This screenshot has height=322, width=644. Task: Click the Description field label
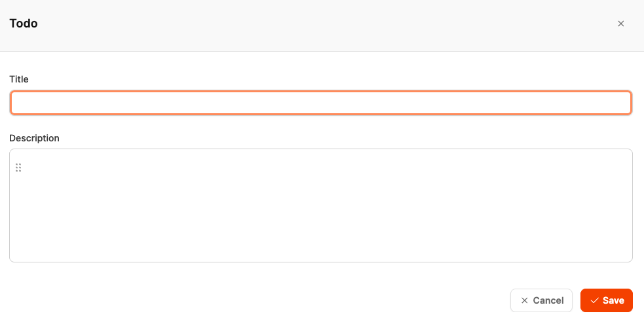(x=34, y=138)
